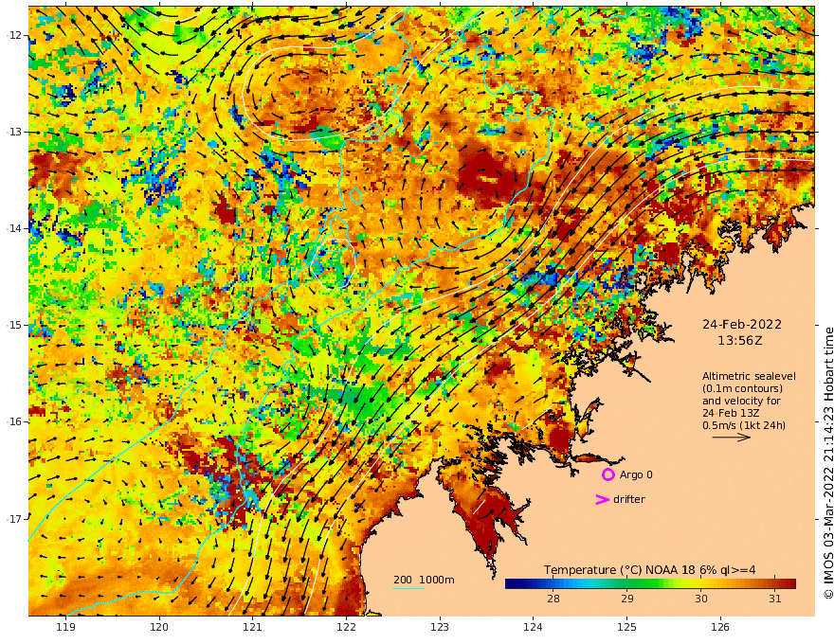
Task: Click the magenta Argo circle legend marker
Action: click(607, 474)
